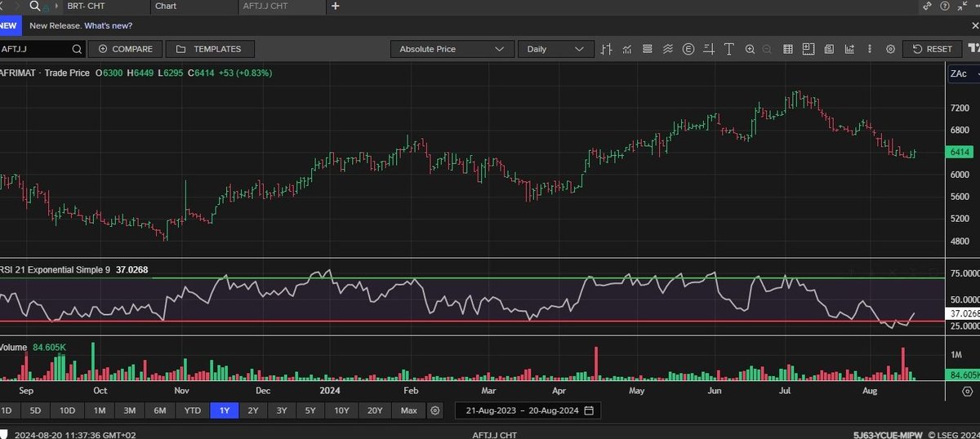
Task: Click the circled E events icon
Action: pyautogui.click(x=688, y=49)
